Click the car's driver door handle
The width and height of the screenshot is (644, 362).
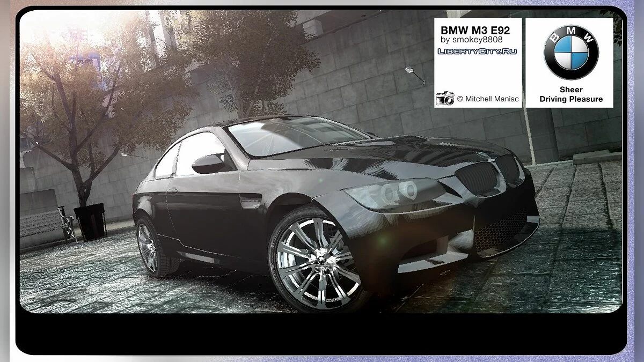(172, 190)
